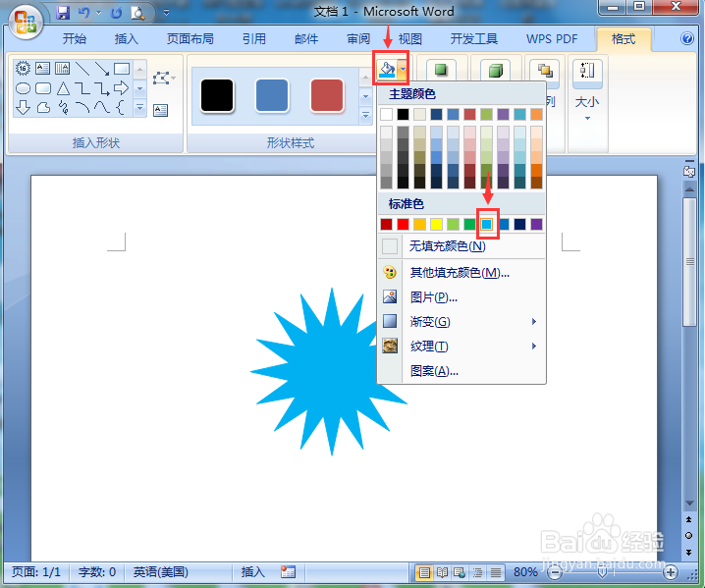705x588 pixels.
Task: Click the Office button logo
Action: click(x=26, y=23)
